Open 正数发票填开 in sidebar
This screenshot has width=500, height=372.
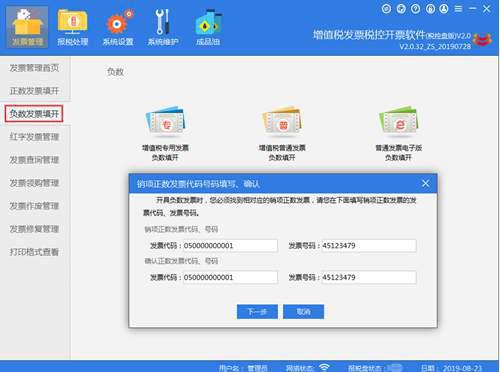pyautogui.click(x=34, y=91)
